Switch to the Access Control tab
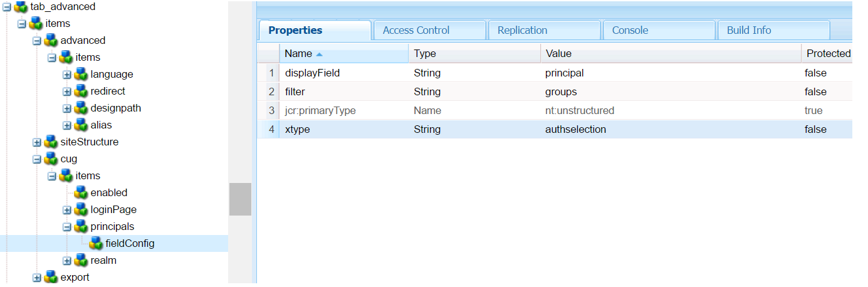This screenshot has width=868, height=287. click(x=416, y=30)
